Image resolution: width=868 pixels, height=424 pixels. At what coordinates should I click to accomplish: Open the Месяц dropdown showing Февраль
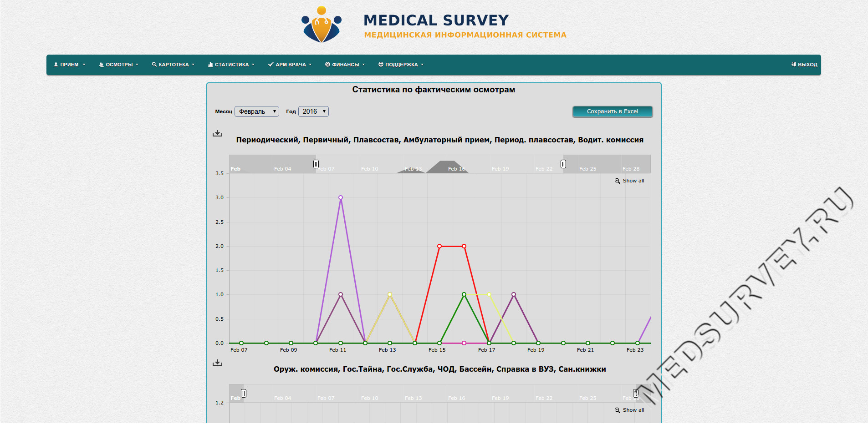pos(257,111)
